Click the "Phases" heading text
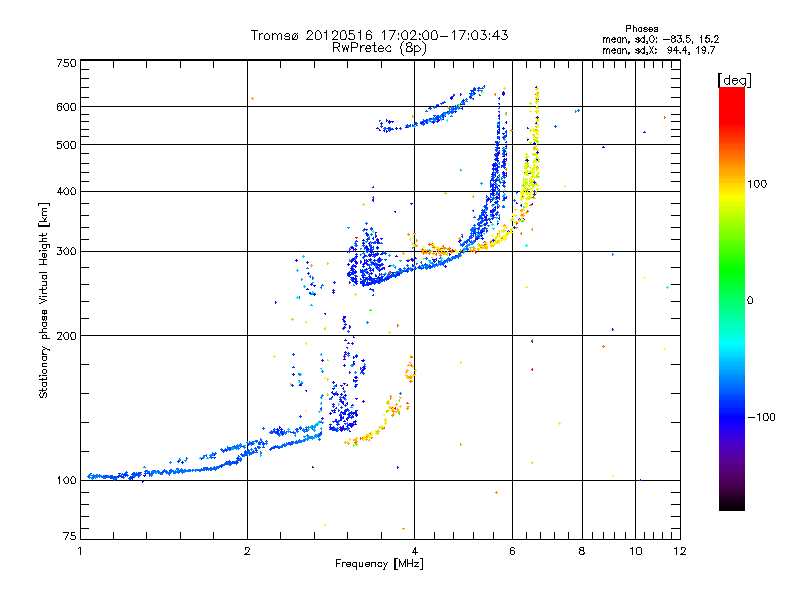Viewport: 800px width, 600px height. point(641,29)
